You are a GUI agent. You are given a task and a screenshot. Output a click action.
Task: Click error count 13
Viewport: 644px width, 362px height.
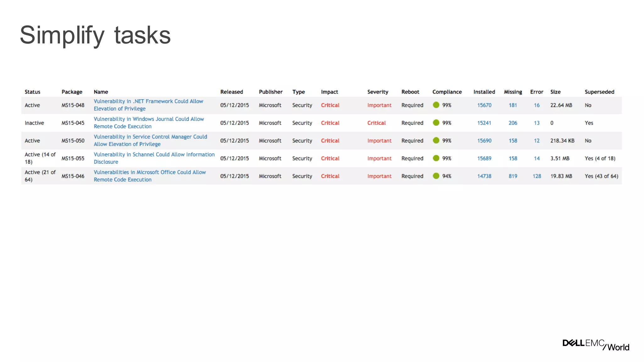pyautogui.click(x=537, y=123)
